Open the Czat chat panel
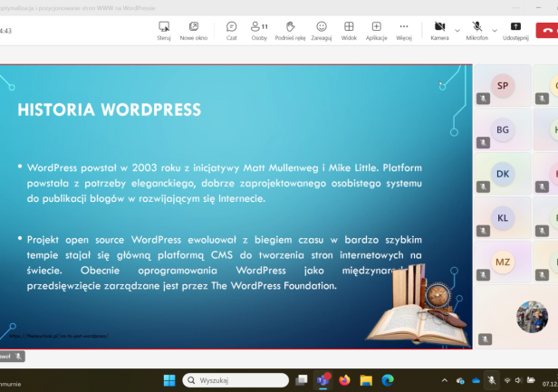 click(231, 31)
